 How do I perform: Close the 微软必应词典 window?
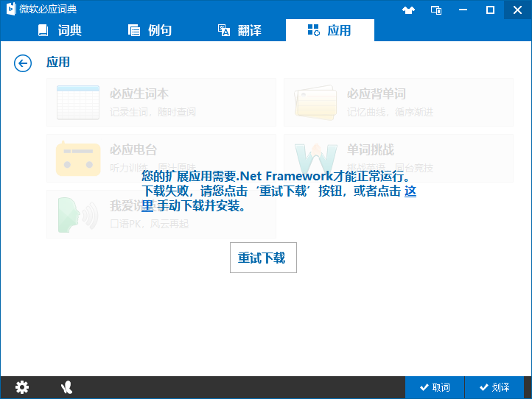(x=517, y=10)
